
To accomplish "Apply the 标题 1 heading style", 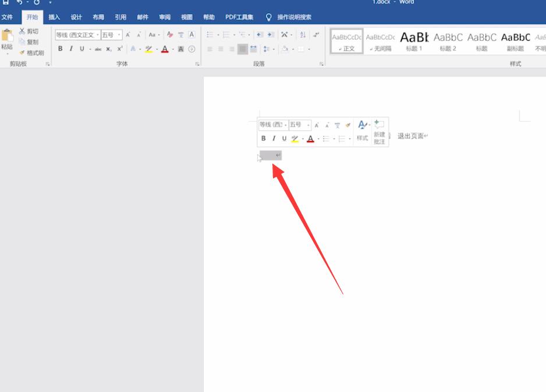I will click(414, 41).
